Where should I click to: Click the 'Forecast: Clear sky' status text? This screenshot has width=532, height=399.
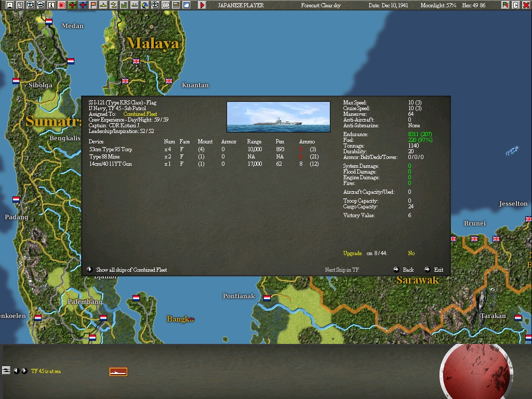point(321,5)
